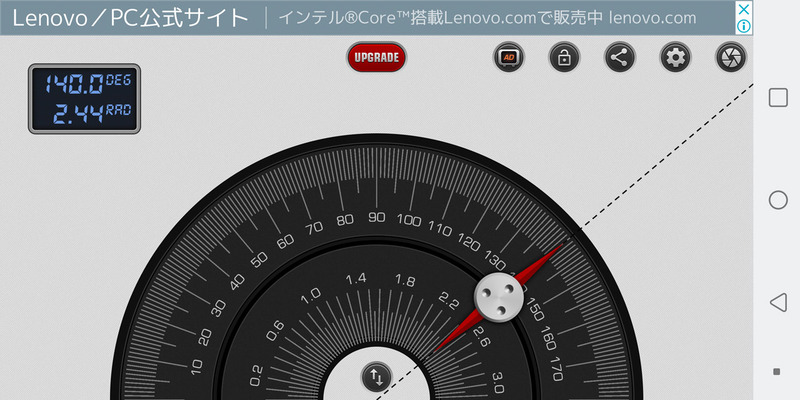Screen dimensions: 800x400
Task: Tap the 1.4 radian label
Action: click(x=356, y=279)
